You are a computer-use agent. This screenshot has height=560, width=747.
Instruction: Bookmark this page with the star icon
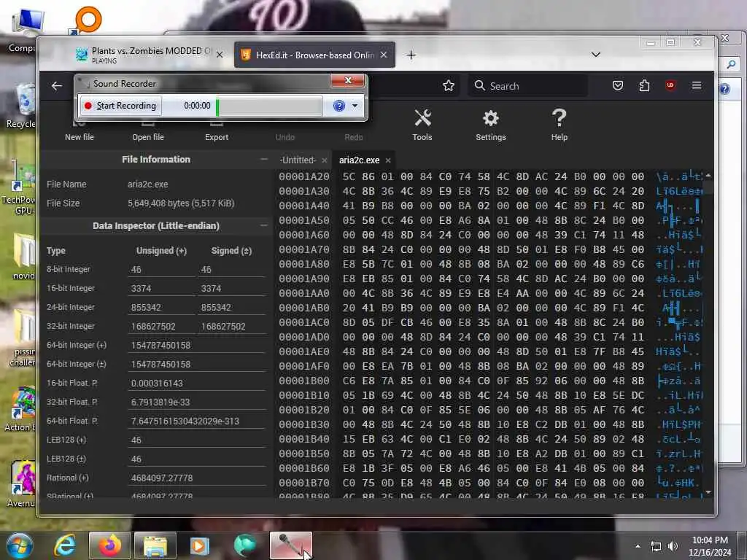[449, 86]
